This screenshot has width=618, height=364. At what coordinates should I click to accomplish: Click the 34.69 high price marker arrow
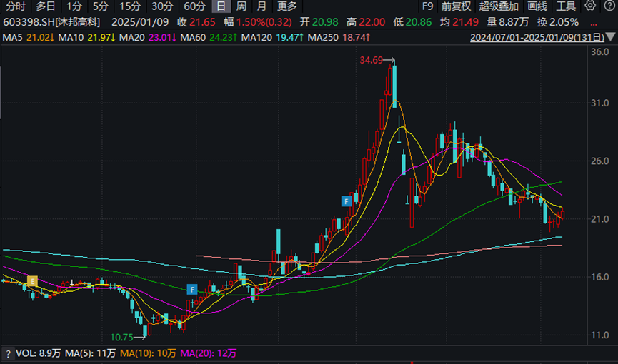(x=389, y=60)
